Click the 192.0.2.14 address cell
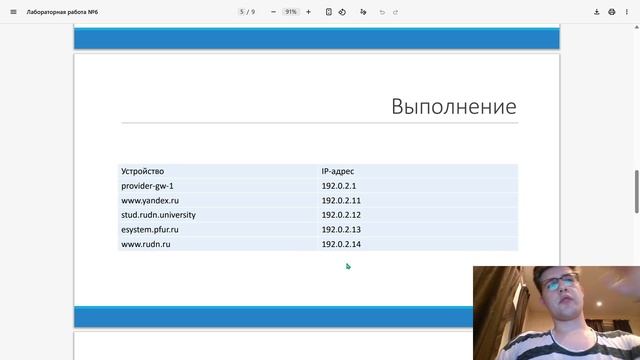Screen dimensions: 640x360 (x=418, y=244)
